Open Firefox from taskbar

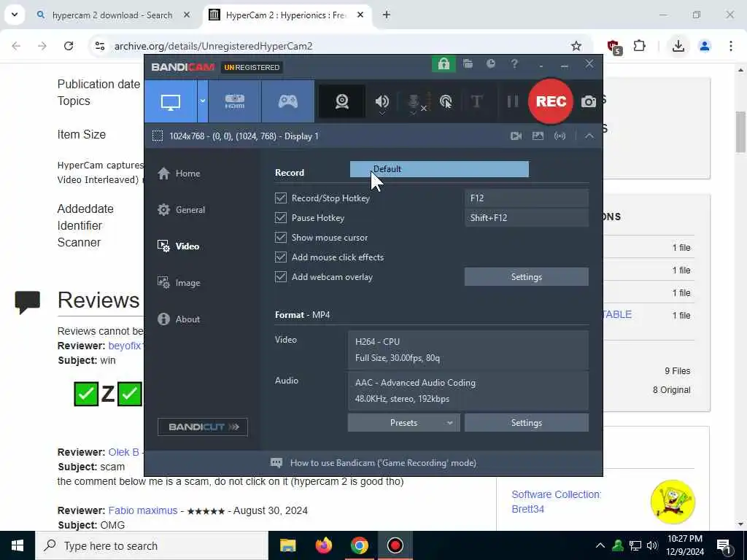324,545
